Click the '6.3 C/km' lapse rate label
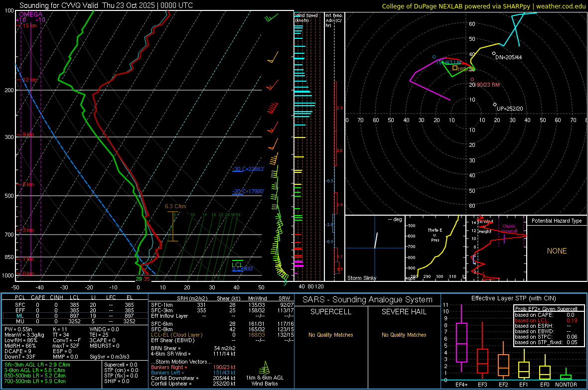Image resolution: width=588 pixels, height=390 pixels. coord(175,206)
